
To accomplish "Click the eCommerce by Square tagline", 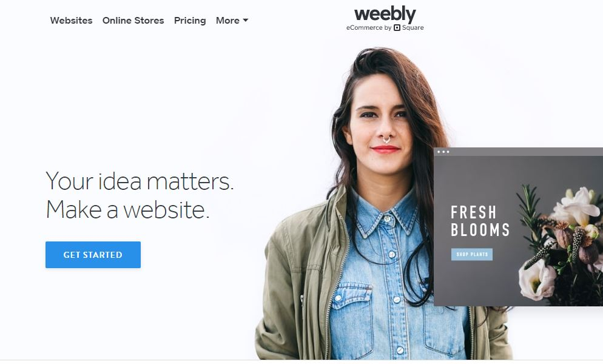I will pyautogui.click(x=385, y=28).
